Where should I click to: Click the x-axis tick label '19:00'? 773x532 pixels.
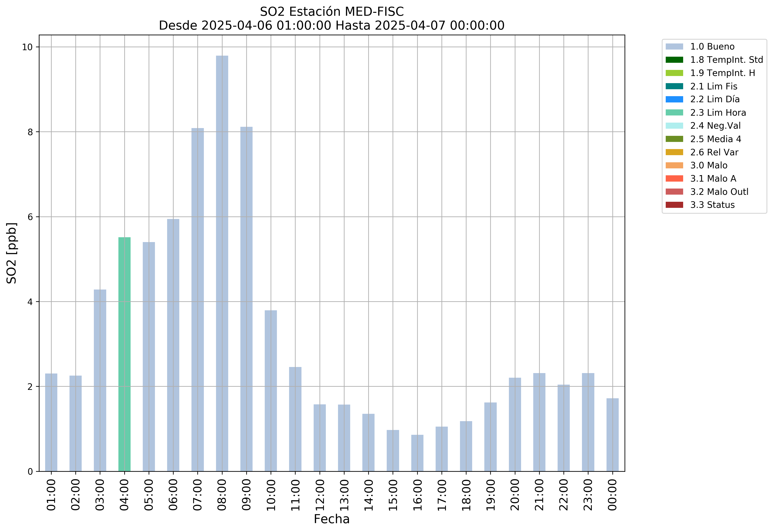click(x=491, y=495)
